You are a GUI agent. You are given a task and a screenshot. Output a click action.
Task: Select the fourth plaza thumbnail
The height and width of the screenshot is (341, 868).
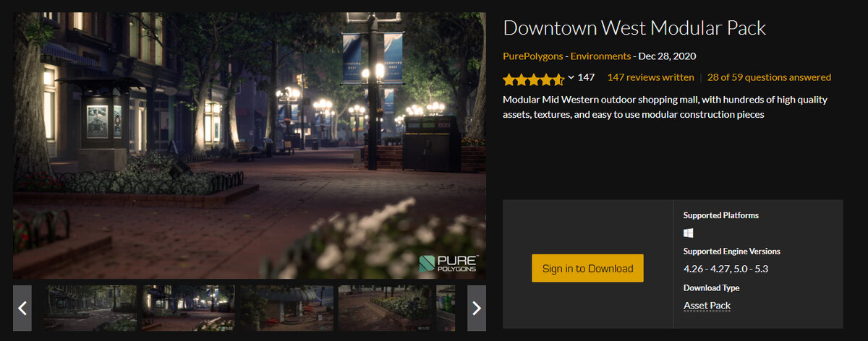(x=385, y=308)
